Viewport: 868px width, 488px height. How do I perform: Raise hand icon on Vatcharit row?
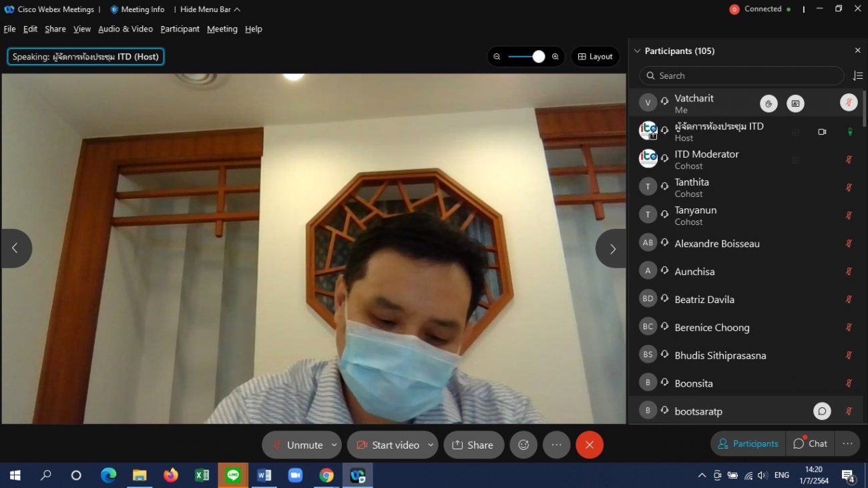pos(769,103)
